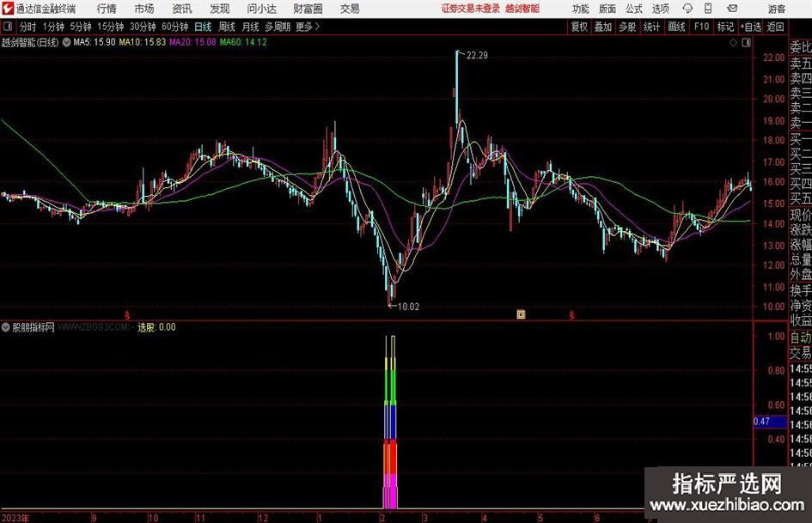Click the 叠加 overlay button
This screenshot has width=812, height=523.
(603, 27)
